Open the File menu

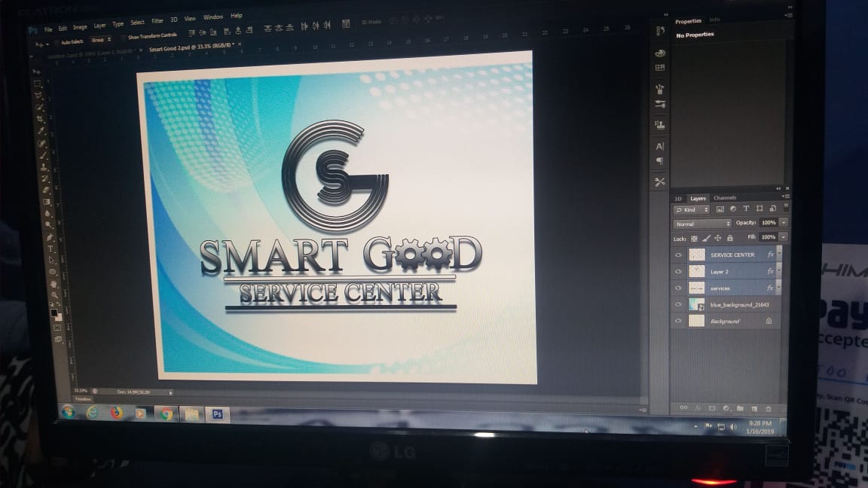click(48, 29)
